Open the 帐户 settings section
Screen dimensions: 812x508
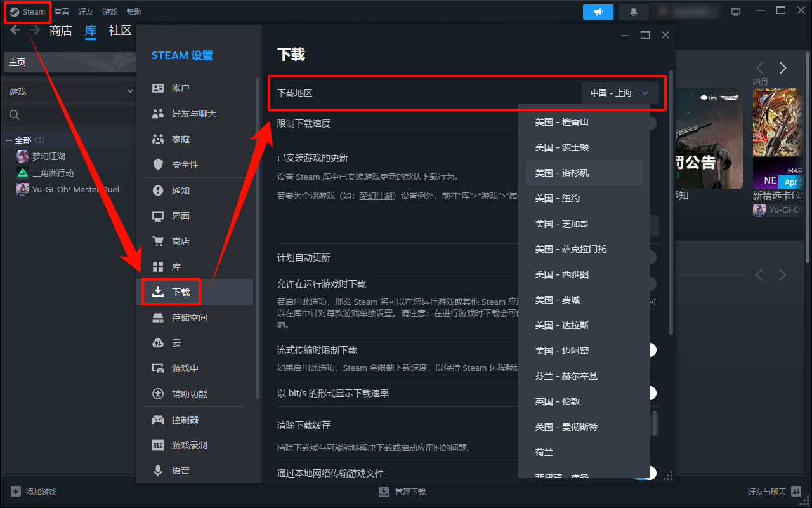pos(195,88)
